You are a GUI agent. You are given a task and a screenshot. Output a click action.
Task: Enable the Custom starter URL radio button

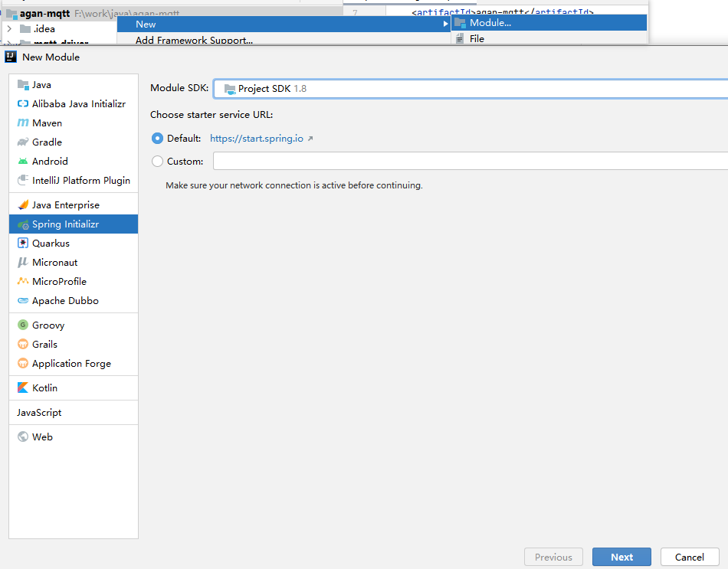tap(158, 162)
